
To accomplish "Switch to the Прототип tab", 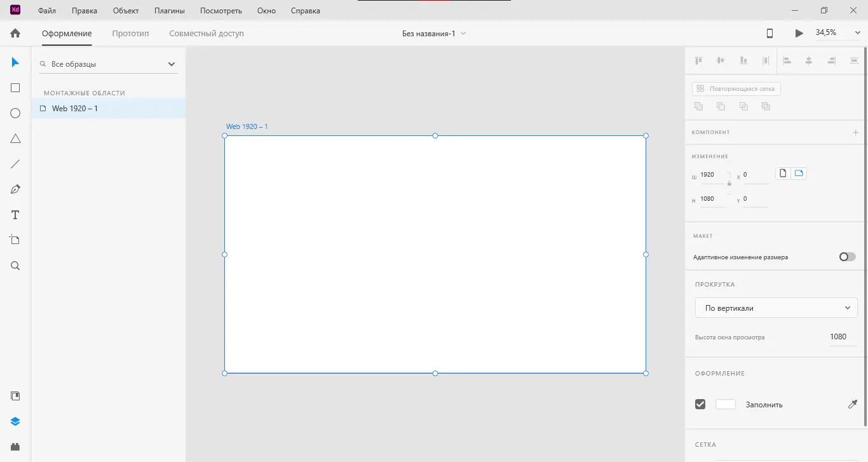I will [130, 33].
